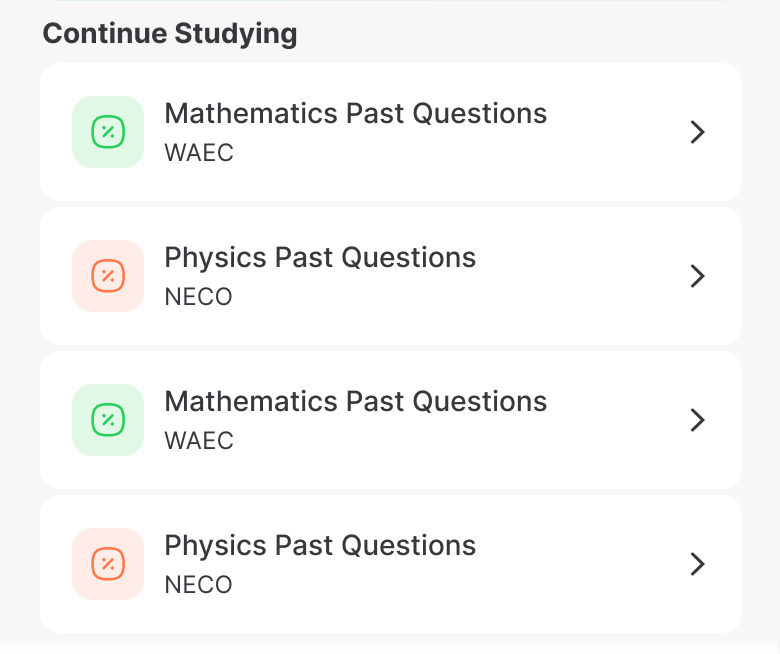Click the green percent icon in the first Mathematics card
Image resolution: width=780 pixels, height=654 pixels.
(x=108, y=132)
